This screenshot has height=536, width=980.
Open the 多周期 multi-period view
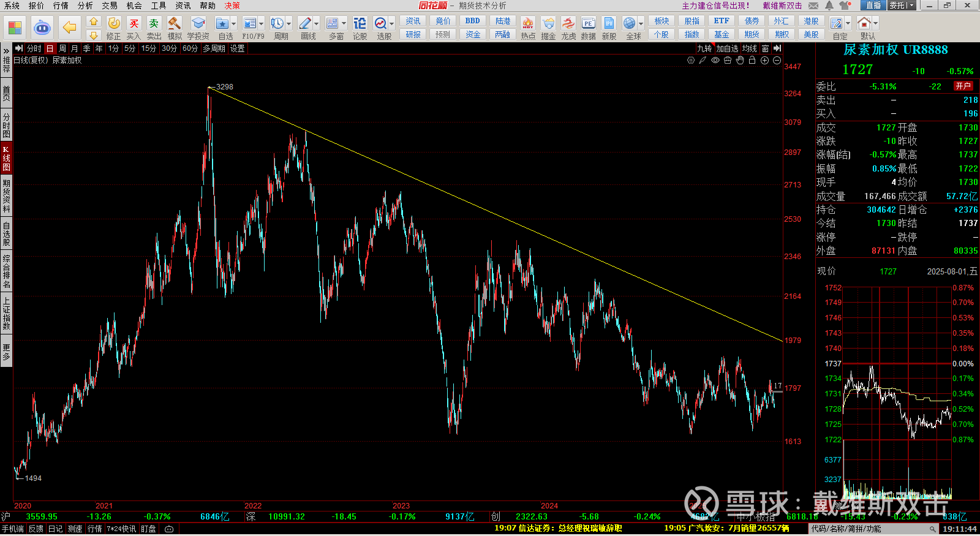(214, 48)
